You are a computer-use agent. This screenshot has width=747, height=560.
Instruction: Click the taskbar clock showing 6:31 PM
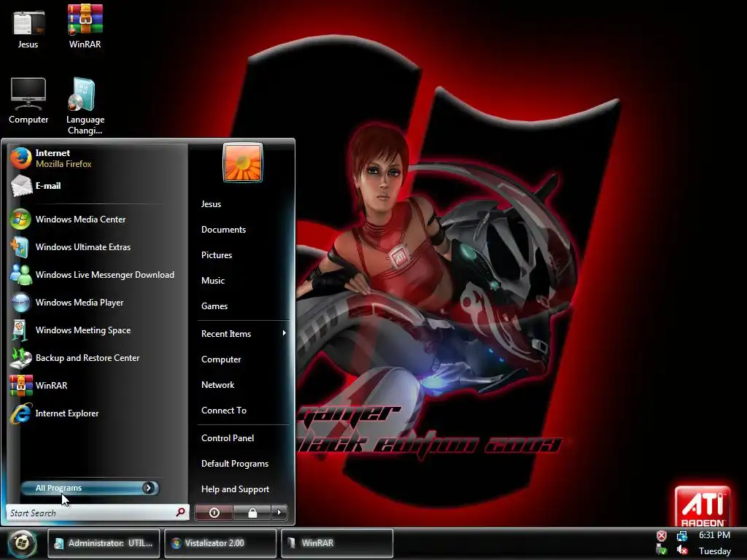pyautogui.click(x=715, y=535)
